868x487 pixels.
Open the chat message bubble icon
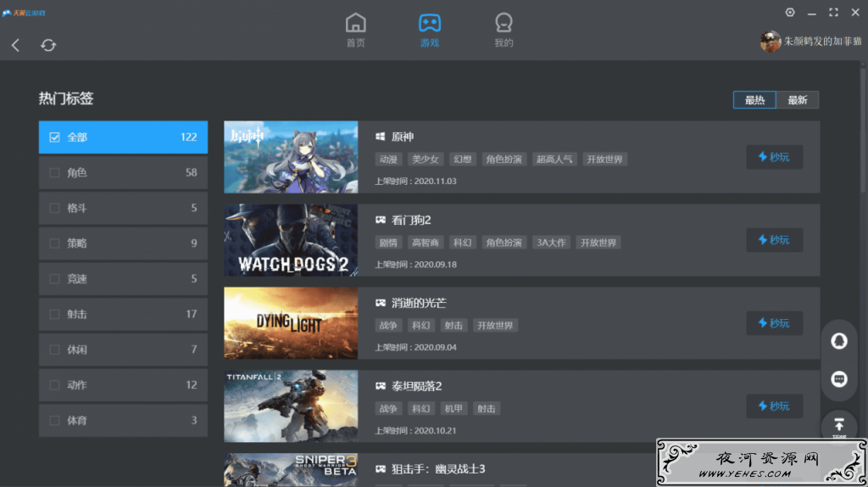[x=838, y=379]
